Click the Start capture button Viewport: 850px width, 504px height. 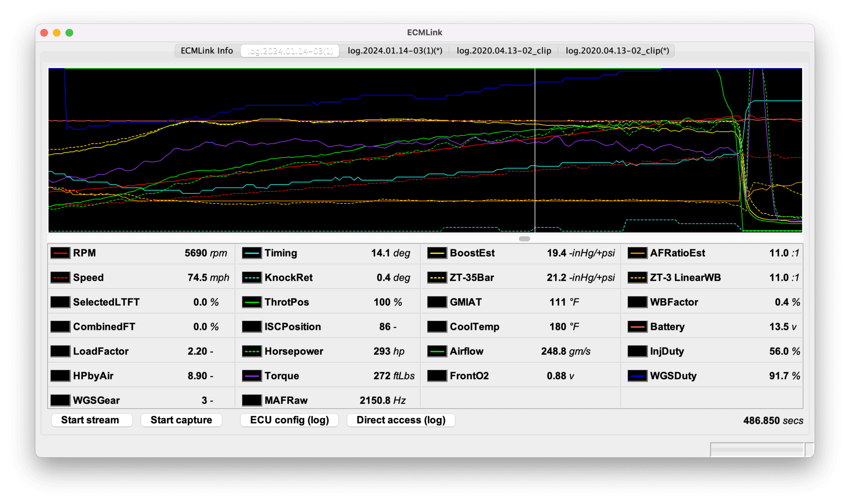(181, 420)
